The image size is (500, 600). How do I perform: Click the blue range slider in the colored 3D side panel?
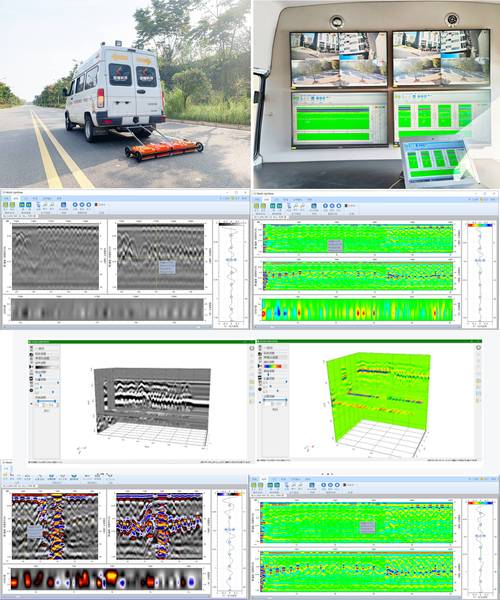point(275,399)
